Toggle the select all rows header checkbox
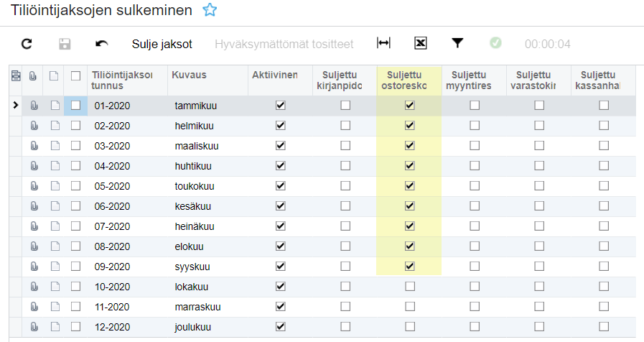644x342 pixels. click(x=76, y=75)
